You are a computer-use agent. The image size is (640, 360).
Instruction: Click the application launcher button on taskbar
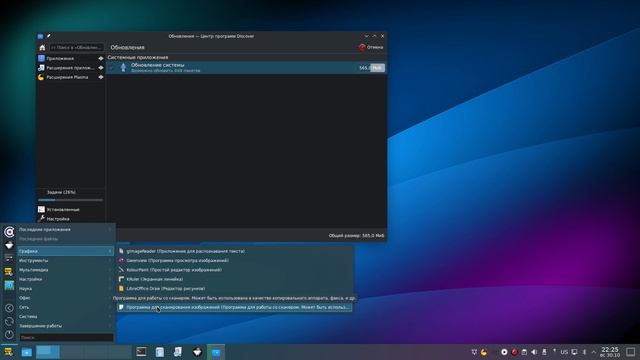pos(8,352)
